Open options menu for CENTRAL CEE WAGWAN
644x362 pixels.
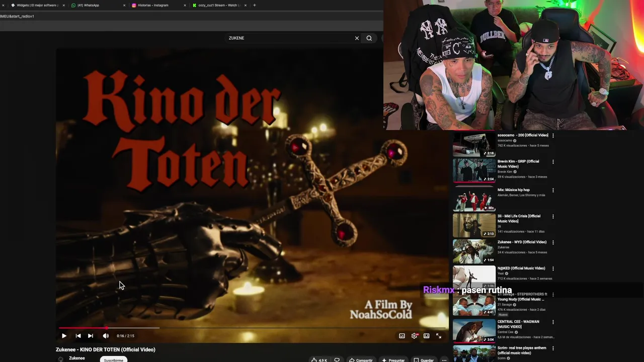[553, 322]
